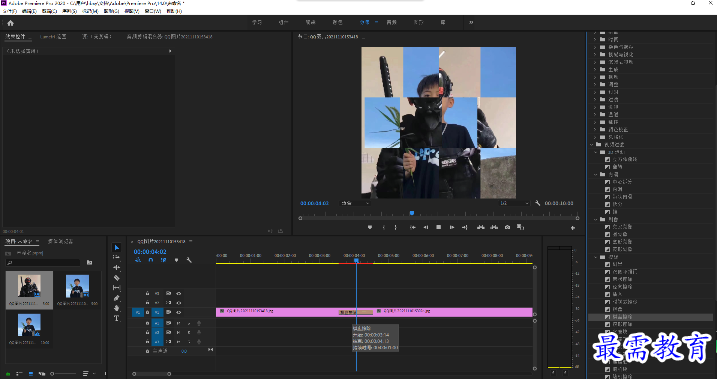717x379 pixels.
Task: Click the transition on the V1 clip
Action: pos(356,313)
